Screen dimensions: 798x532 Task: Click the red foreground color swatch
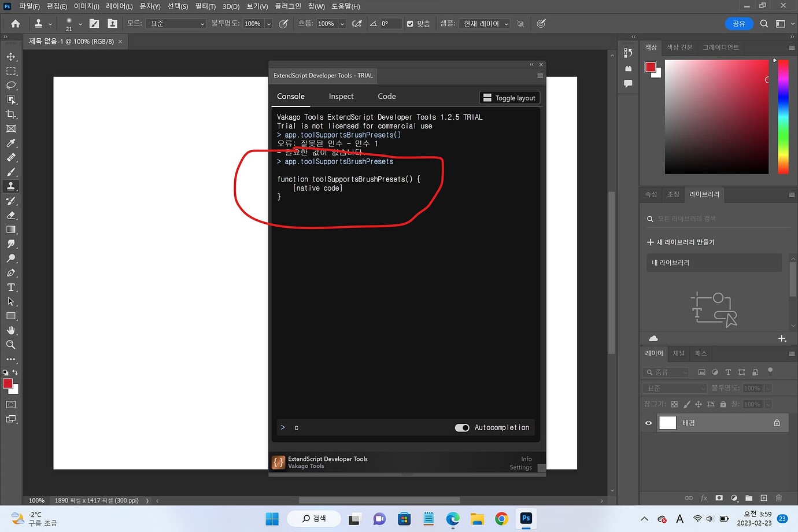[x=7, y=384]
